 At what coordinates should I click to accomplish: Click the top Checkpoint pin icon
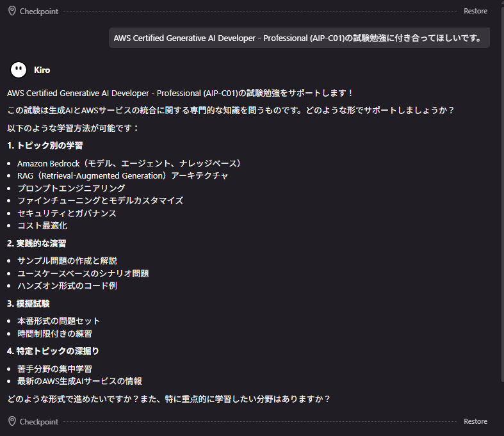(x=12, y=11)
